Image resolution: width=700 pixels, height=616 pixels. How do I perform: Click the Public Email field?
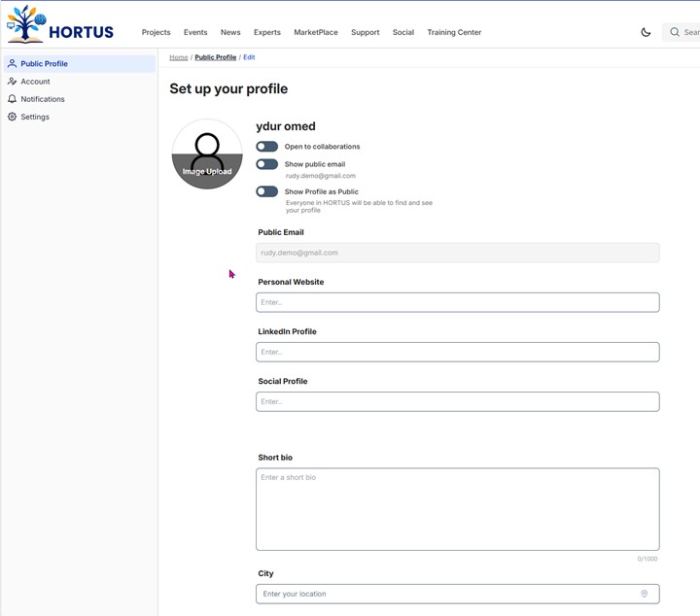(x=458, y=253)
